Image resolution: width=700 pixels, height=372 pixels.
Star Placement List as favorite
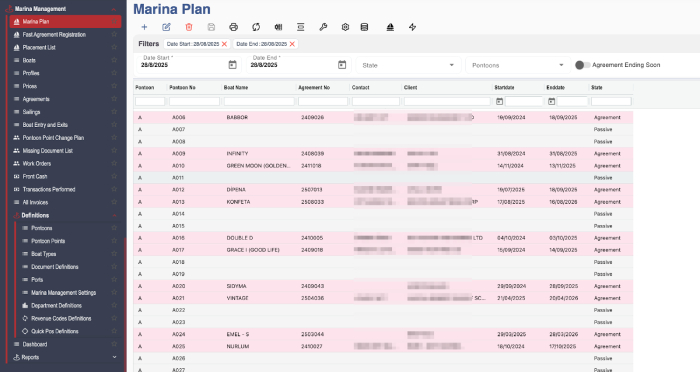114,47
